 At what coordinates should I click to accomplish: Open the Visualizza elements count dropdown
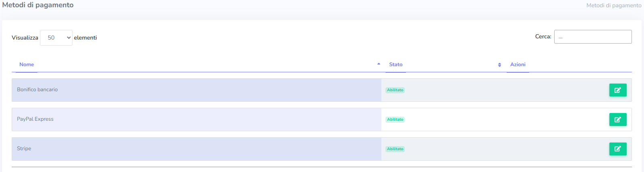pos(56,38)
